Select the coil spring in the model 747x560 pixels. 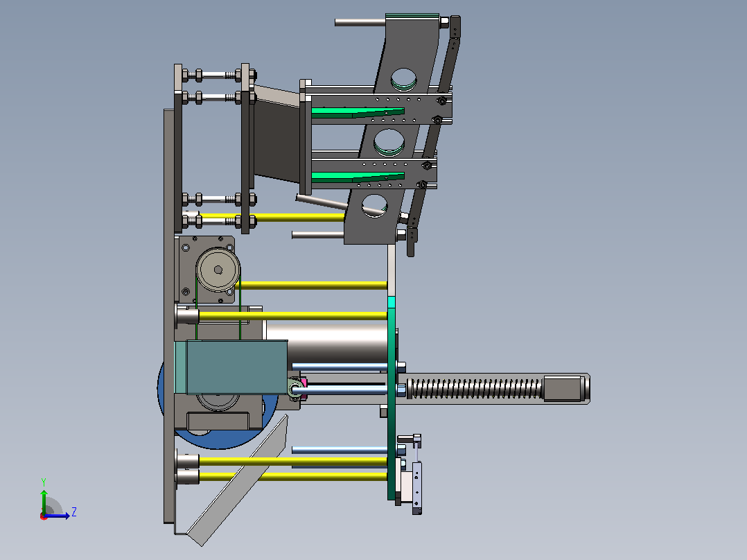(477, 388)
